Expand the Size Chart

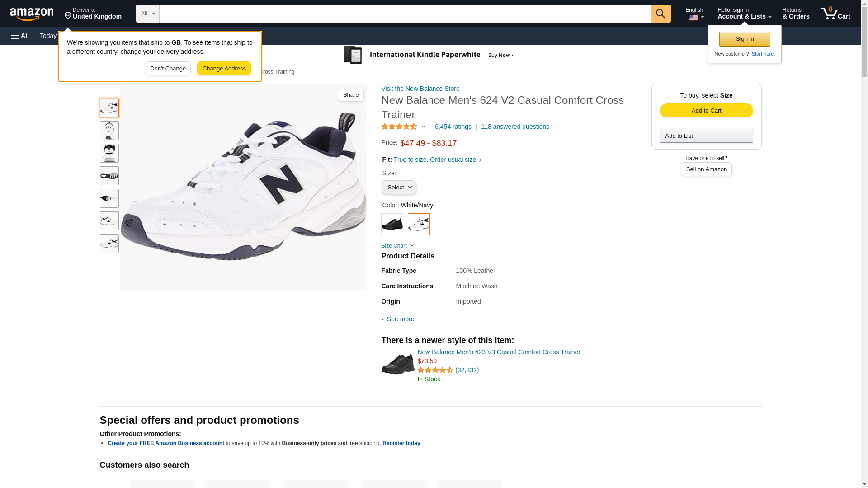click(x=397, y=246)
